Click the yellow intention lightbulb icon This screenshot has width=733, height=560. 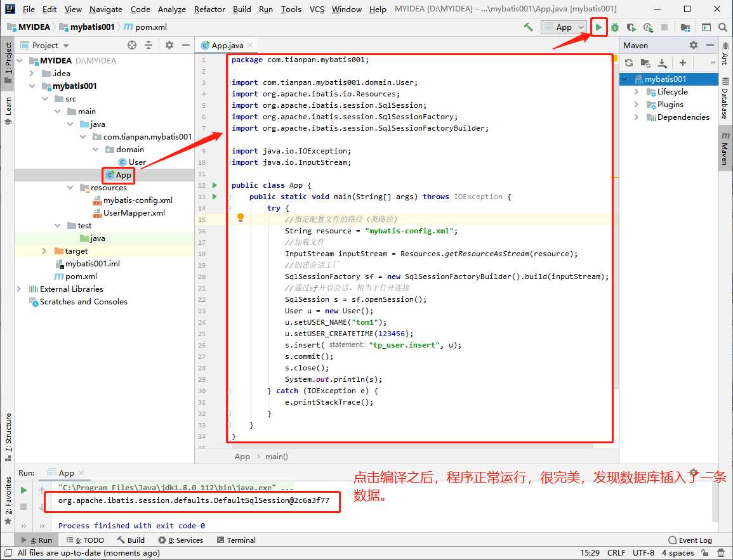(x=241, y=217)
